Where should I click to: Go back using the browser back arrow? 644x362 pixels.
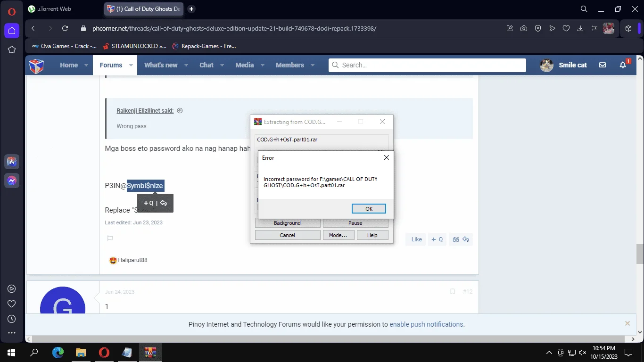(33, 28)
